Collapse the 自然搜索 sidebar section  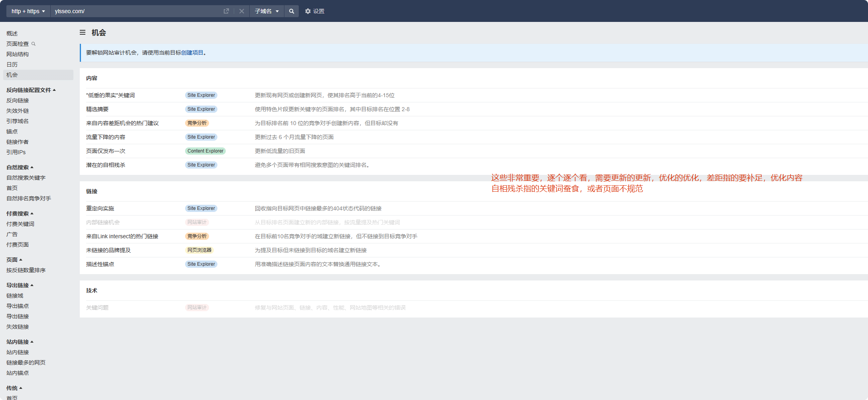click(32, 167)
